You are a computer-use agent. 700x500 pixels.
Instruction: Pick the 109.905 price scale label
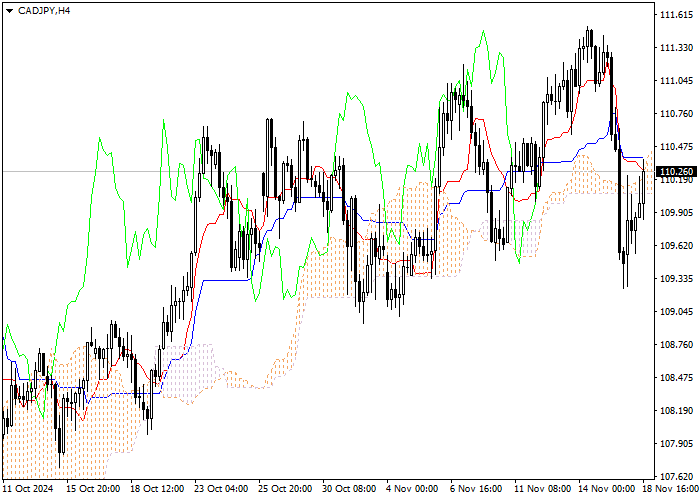(x=676, y=212)
